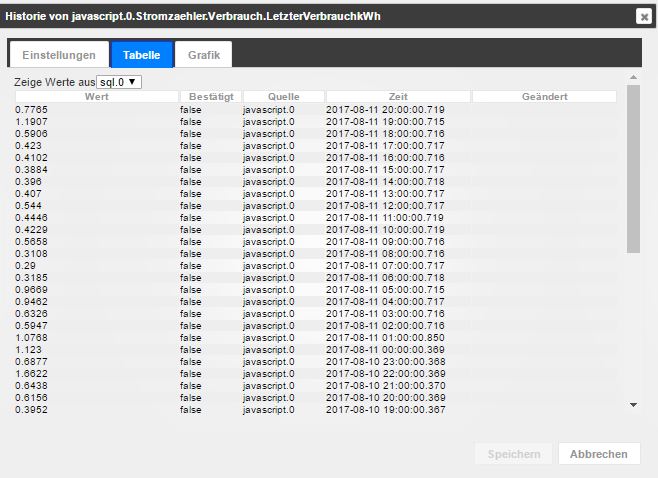The image size is (658, 478).
Task: Click timestamp 2017-08-11 19:00:00.715
Action: 385,122
